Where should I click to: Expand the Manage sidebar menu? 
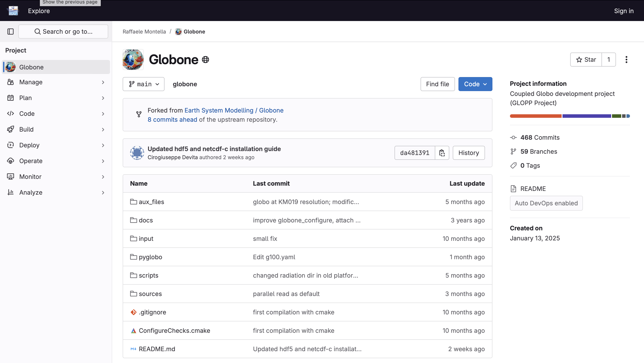pos(56,82)
